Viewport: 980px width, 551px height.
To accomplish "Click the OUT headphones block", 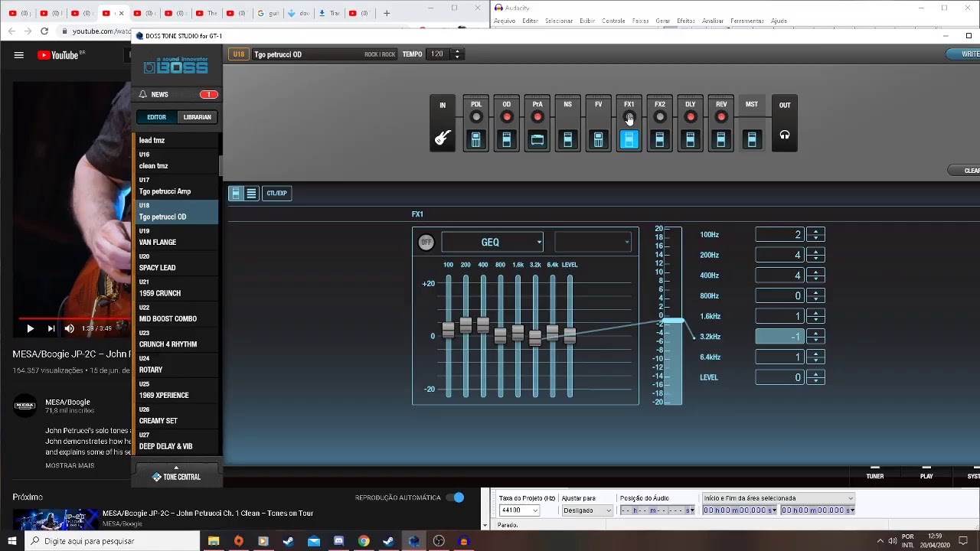I will (785, 124).
